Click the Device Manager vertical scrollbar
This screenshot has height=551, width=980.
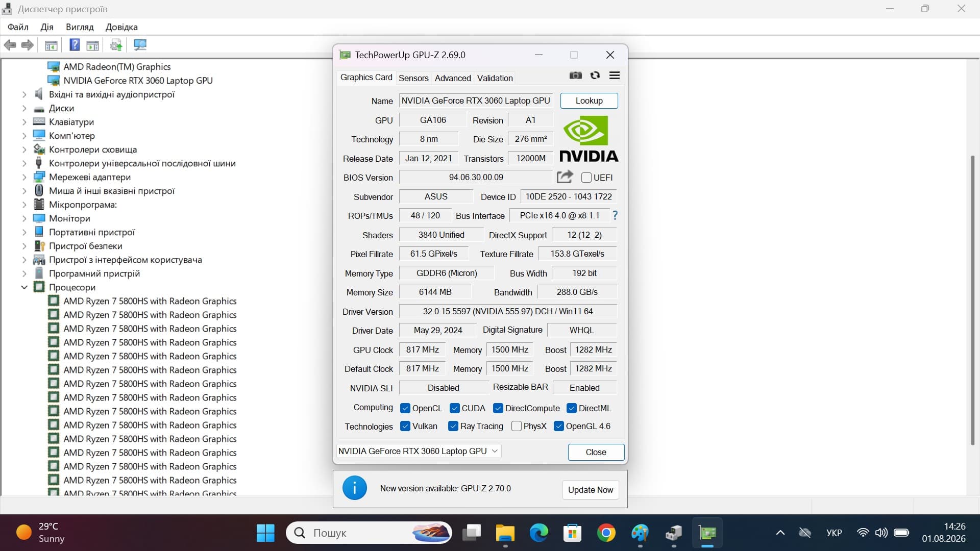coord(972,300)
